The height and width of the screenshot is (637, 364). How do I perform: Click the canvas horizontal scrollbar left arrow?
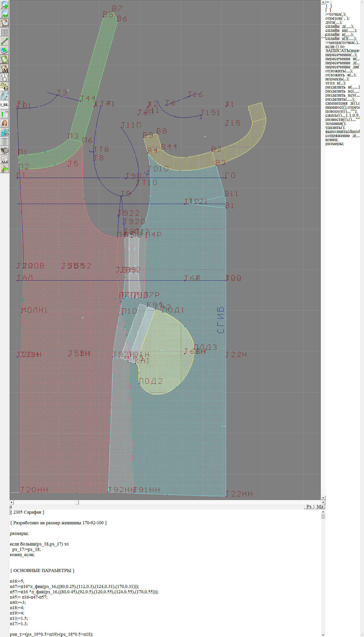pyautogui.click(x=11, y=502)
